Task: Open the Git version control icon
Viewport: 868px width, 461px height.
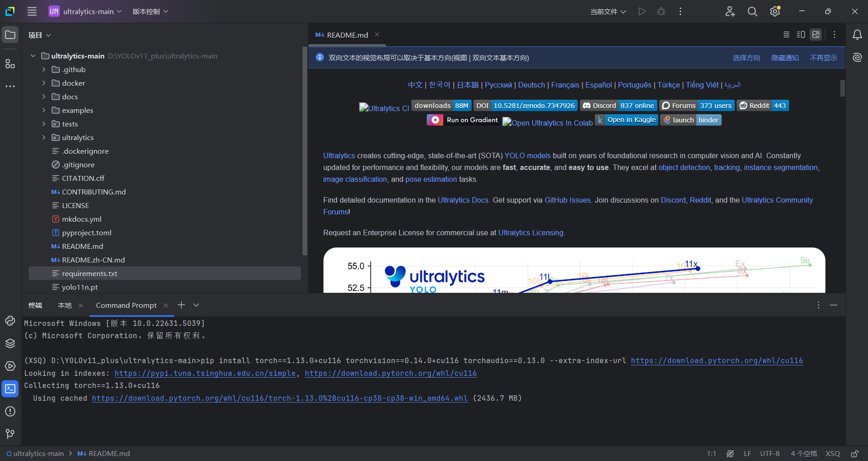Action: [10, 434]
